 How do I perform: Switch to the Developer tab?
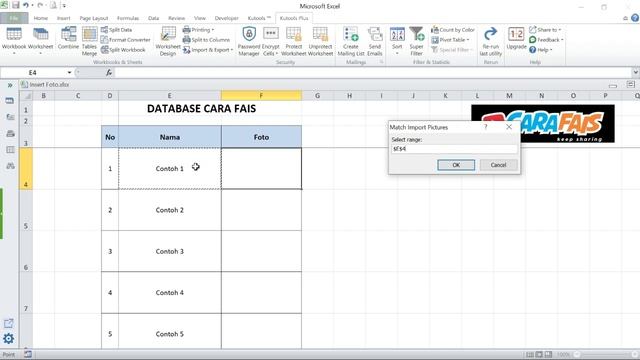click(227, 18)
